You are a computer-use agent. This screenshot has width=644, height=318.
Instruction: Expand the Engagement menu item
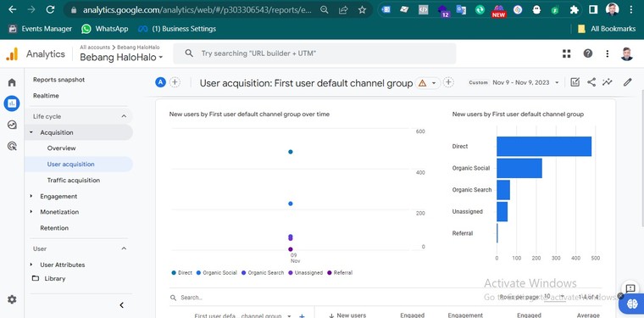(x=58, y=197)
